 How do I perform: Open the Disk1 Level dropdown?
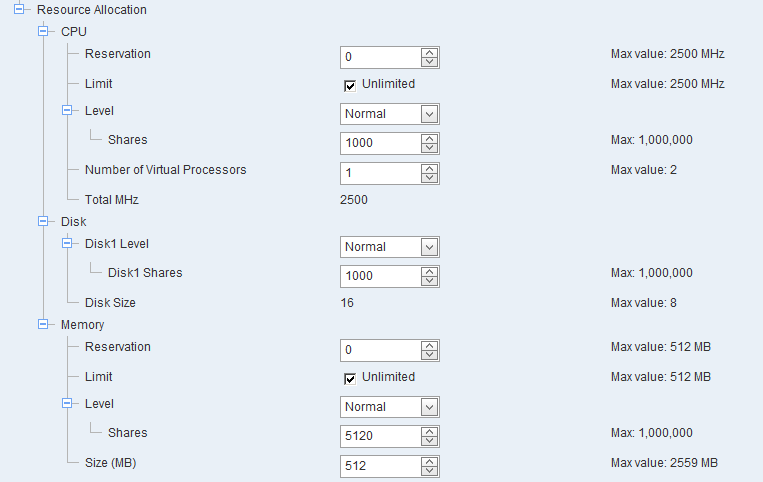(x=430, y=247)
